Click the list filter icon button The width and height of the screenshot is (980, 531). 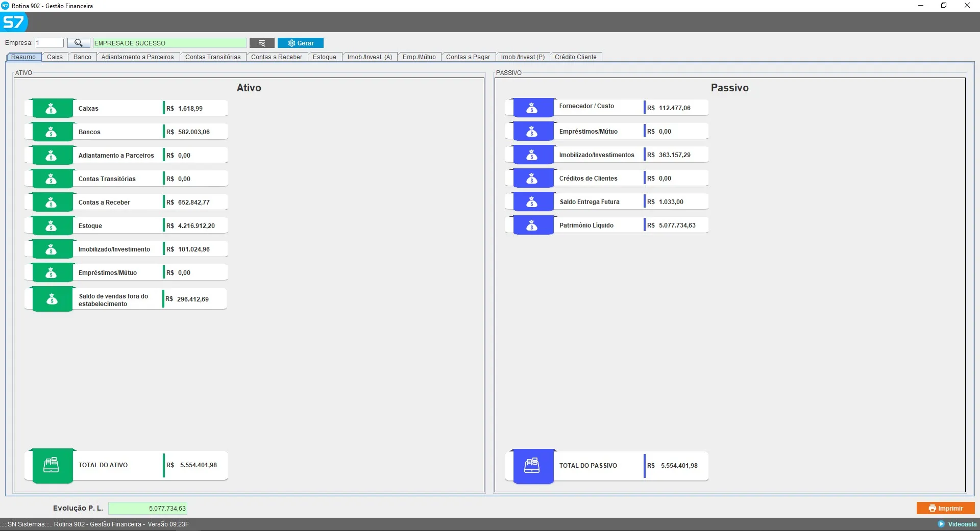[262, 43]
